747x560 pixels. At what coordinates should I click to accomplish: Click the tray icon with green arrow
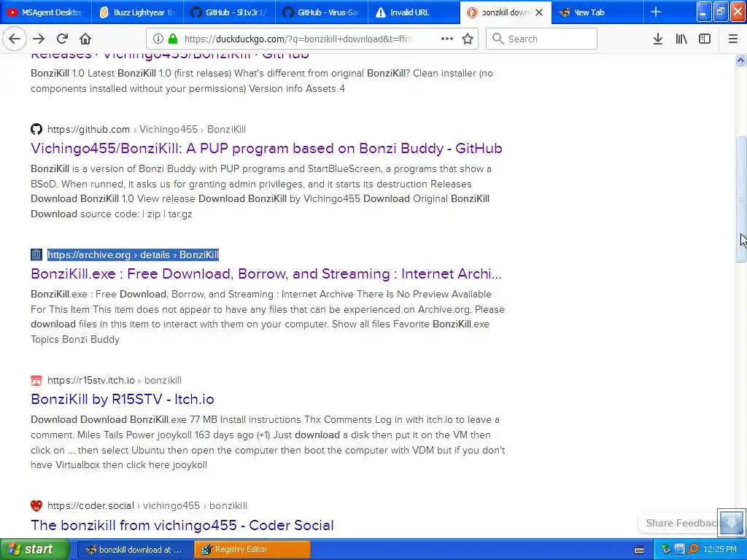(x=666, y=549)
